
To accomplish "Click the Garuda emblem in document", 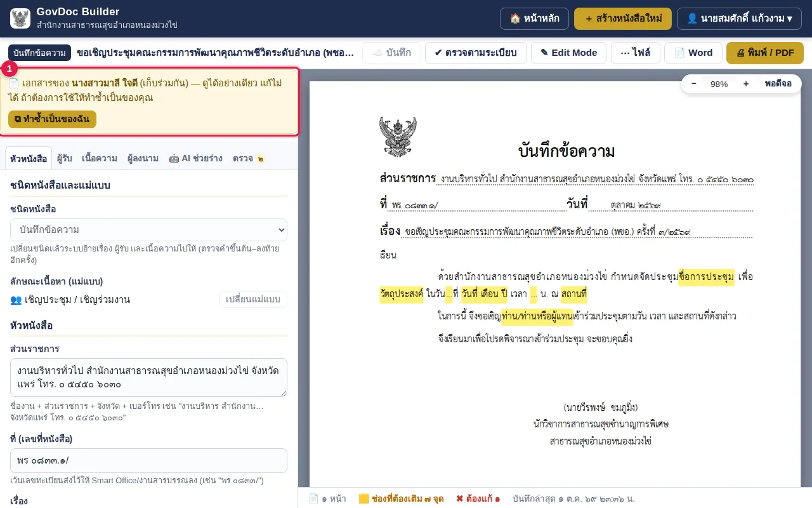I will pyautogui.click(x=398, y=136).
